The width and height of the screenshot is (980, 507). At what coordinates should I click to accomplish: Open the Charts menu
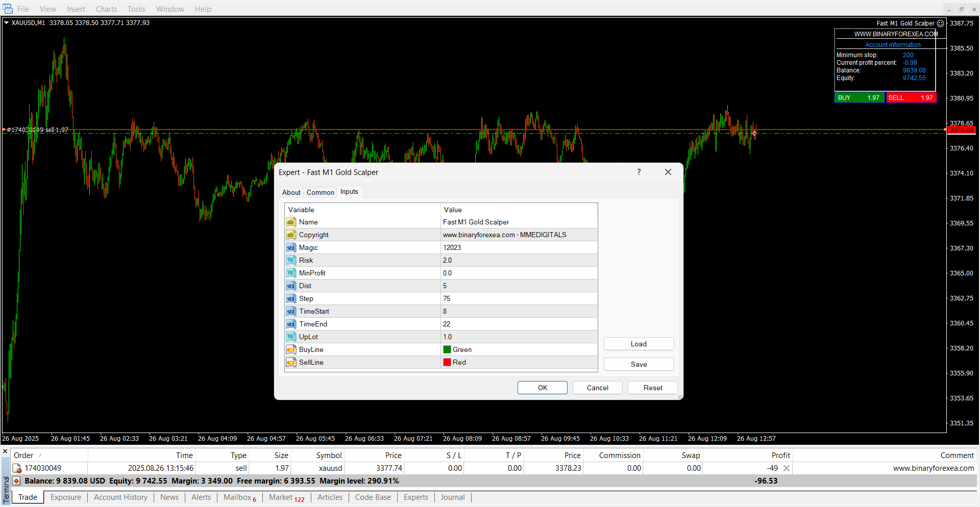(106, 9)
